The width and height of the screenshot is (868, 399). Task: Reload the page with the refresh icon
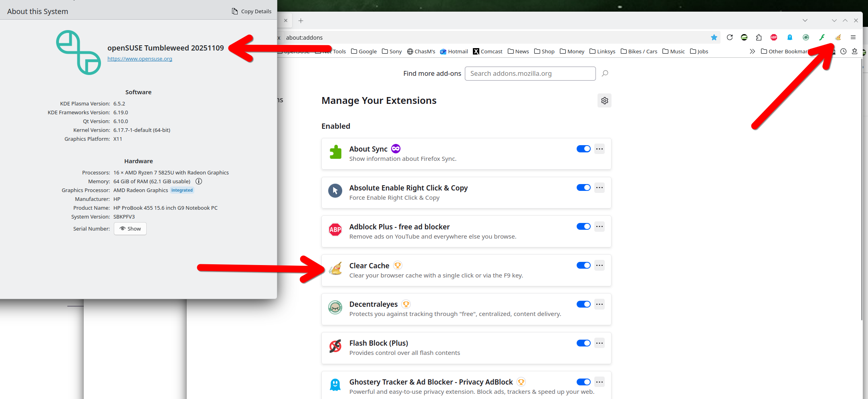coord(729,37)
